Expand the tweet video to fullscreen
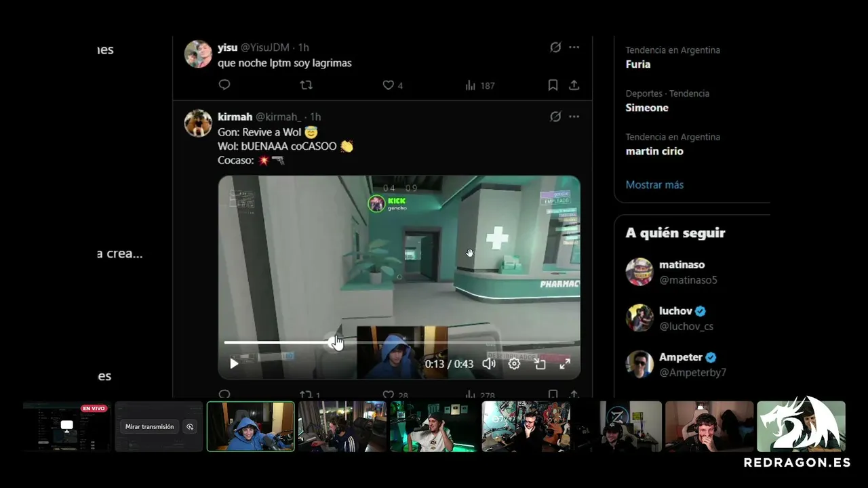 tap(565, 364)
